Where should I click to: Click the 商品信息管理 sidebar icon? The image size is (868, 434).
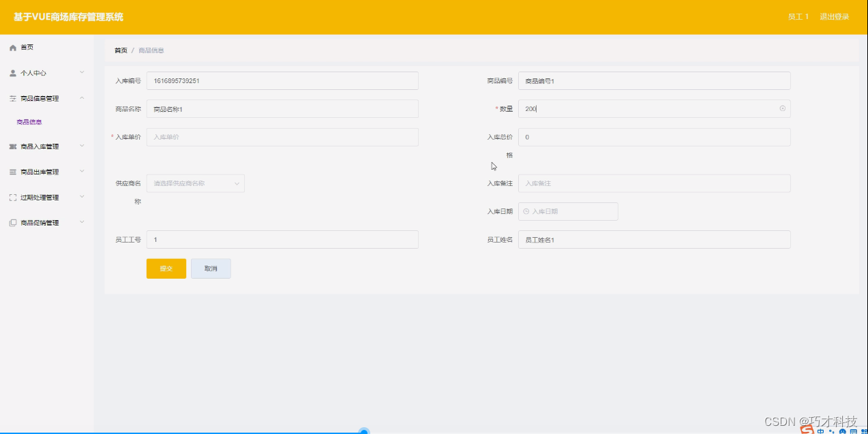coord(12,97)
